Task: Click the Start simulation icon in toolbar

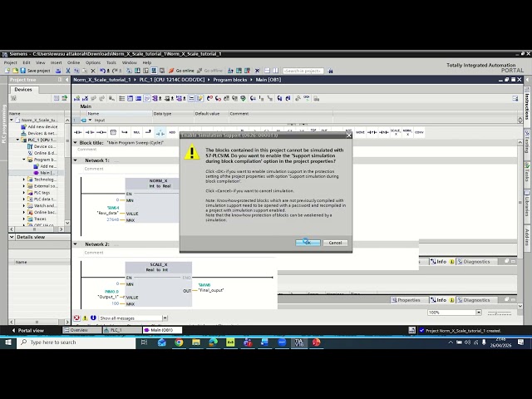Action: (x=154, y=71)
